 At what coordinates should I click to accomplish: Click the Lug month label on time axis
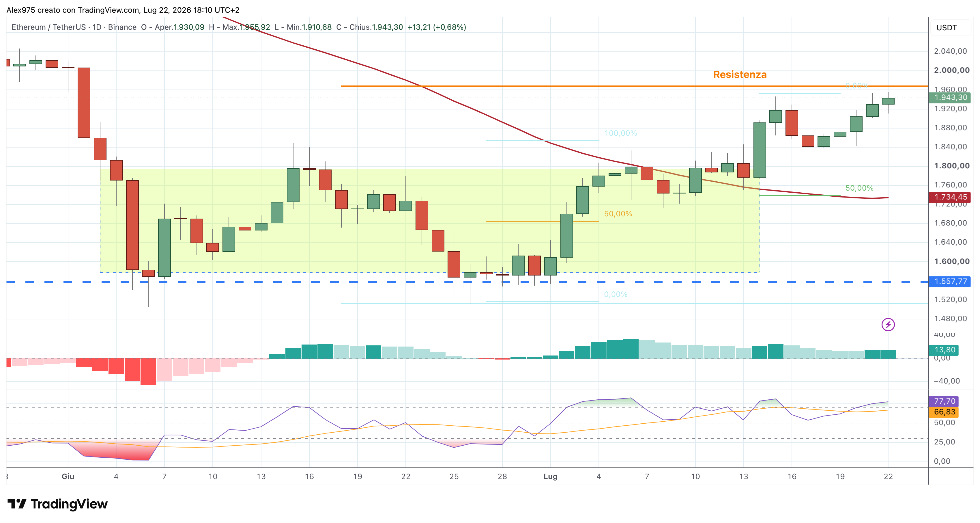pos(550,476)
